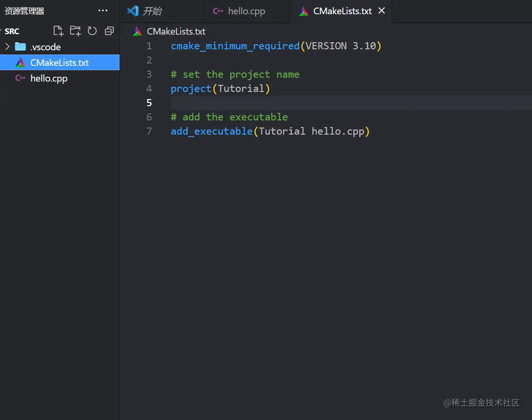Switch to the hello.cpp editor tab
Screen dimensions: 532x420
pos(248,11)
